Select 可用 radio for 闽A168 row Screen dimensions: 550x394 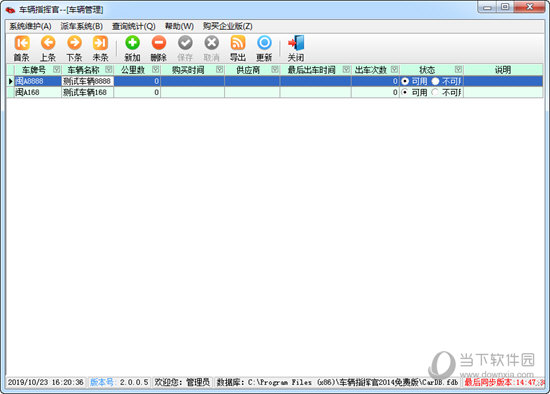click(x=405, y=92)
